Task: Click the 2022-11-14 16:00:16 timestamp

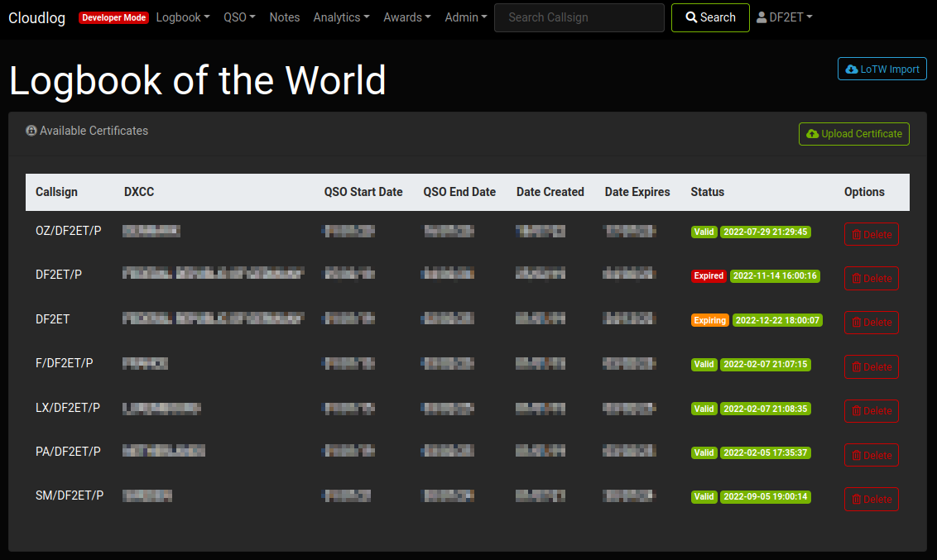Action: [775, 275]
